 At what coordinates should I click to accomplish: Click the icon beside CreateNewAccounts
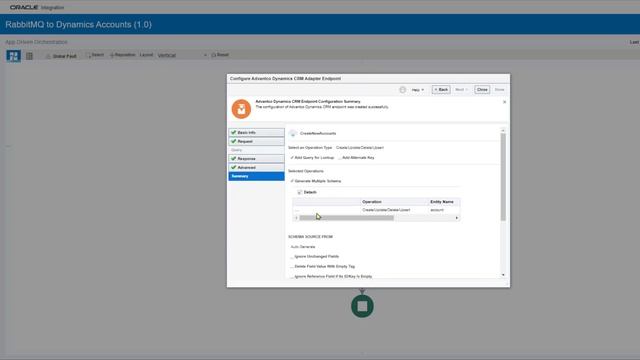click(293, 133)
